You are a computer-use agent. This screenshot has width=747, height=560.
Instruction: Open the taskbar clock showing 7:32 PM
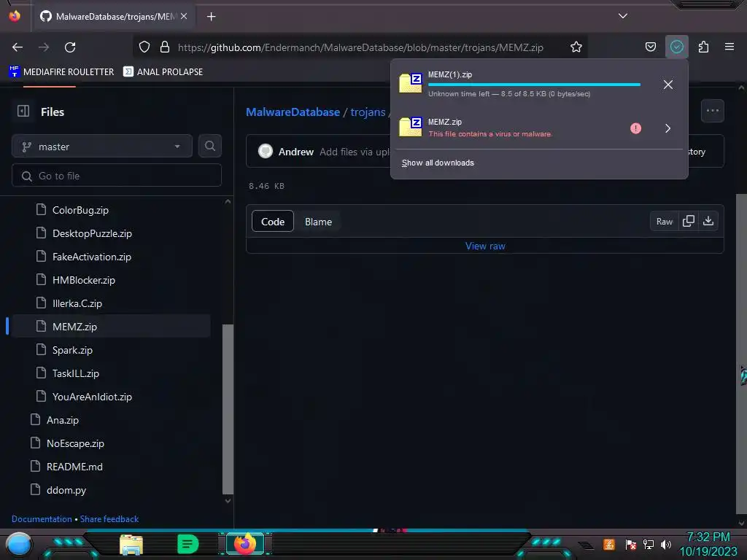tap(708, 544)
